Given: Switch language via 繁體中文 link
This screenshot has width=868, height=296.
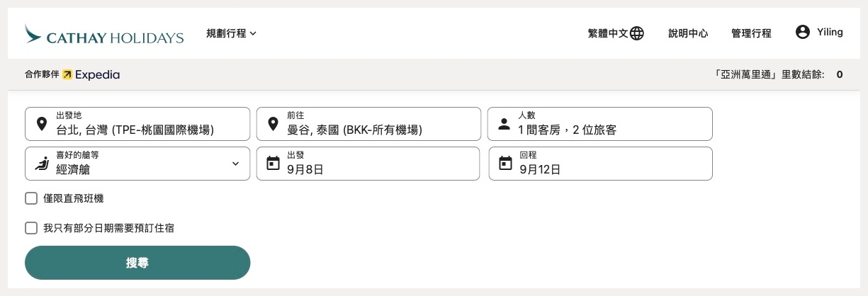Looking at the screenshot, I should (x=608, y=33).
